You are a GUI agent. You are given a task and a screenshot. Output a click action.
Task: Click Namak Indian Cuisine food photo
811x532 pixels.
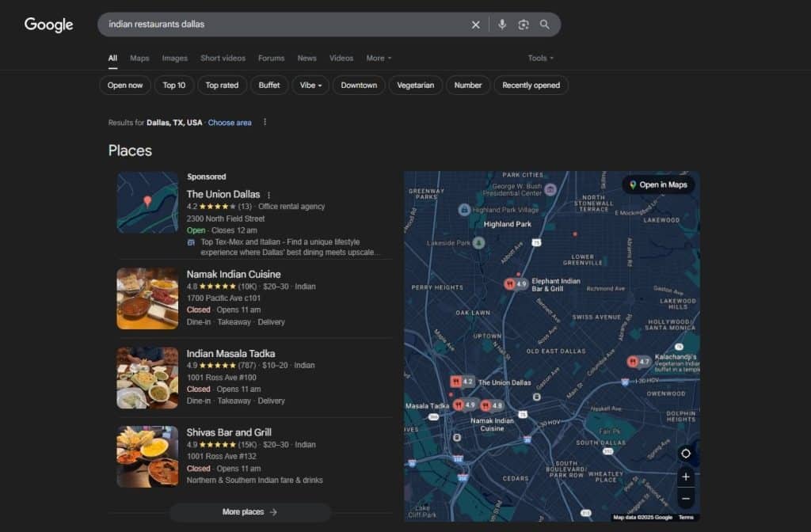(x=147, y=298)
